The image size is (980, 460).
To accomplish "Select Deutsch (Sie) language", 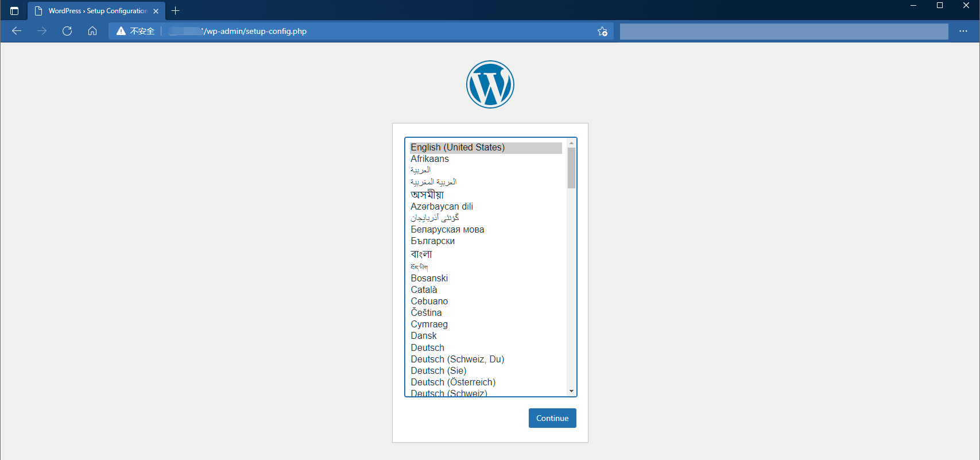I will coord(486,370).
